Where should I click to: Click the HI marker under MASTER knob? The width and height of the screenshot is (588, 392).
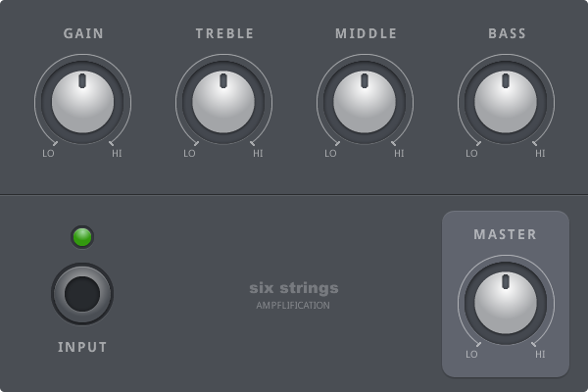click(540, 355)
